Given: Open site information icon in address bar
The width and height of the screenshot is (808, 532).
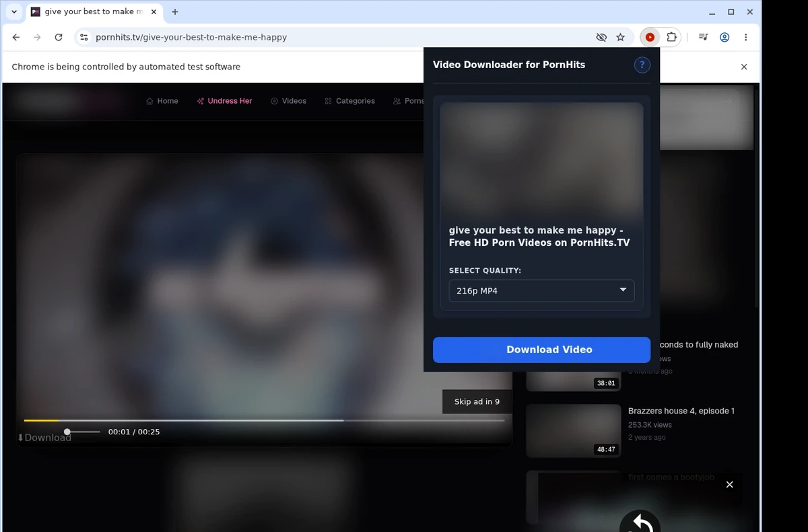Looking at the screenshot, I should tap(83, 38).
